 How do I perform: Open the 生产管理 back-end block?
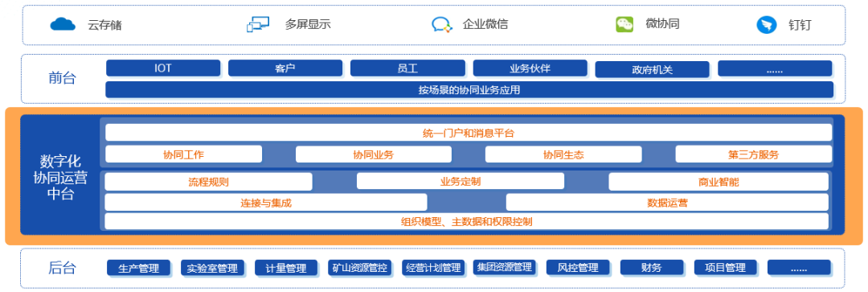coord(138,268)
